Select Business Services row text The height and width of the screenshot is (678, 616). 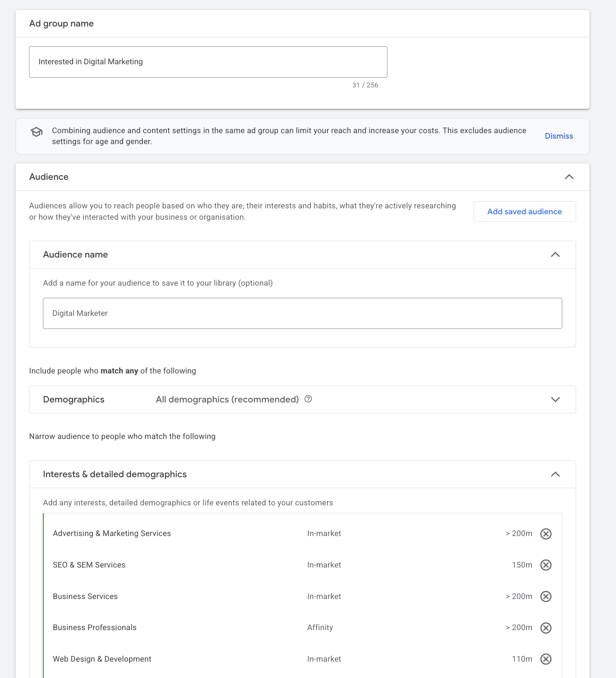click(85, 597)
